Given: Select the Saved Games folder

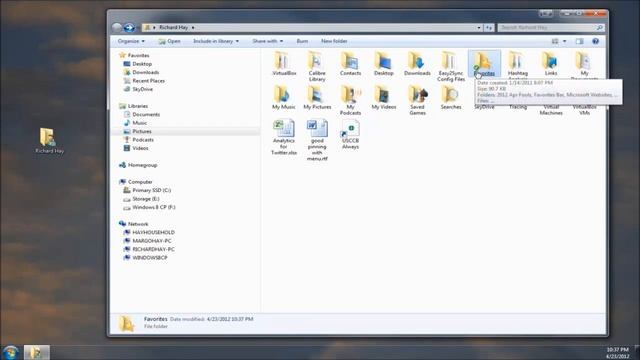Looking at the screenshot, I should [x=417, y=100].
